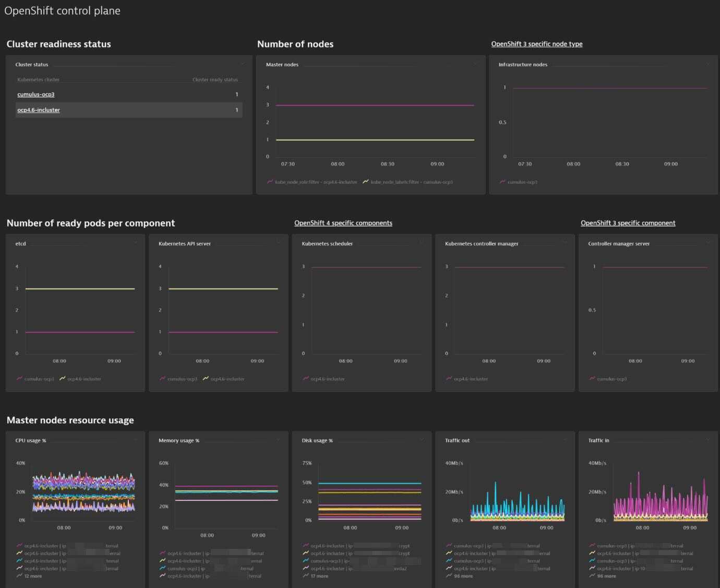The width and height of the screenshot is (720, 588).
Task: Toggle cumulus-ocp3 legend in Infrastructure nodes tile
Action: click(x=518, y=182)
